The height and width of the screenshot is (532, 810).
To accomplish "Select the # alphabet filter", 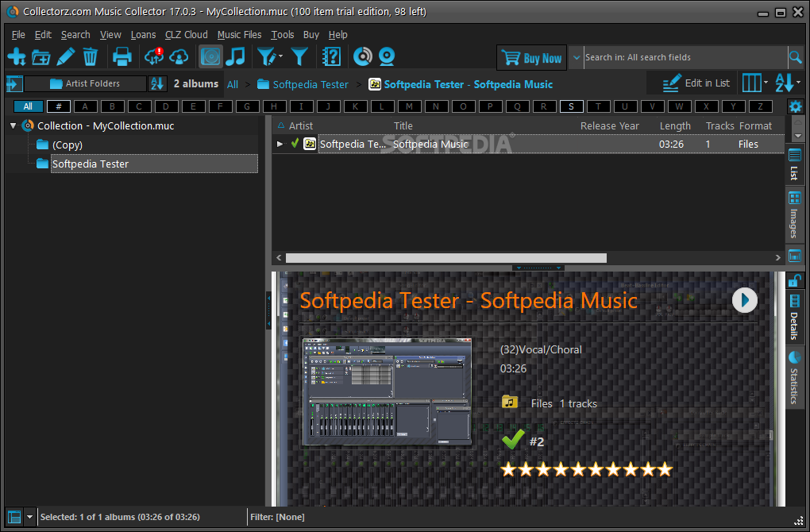I will 59,106.
